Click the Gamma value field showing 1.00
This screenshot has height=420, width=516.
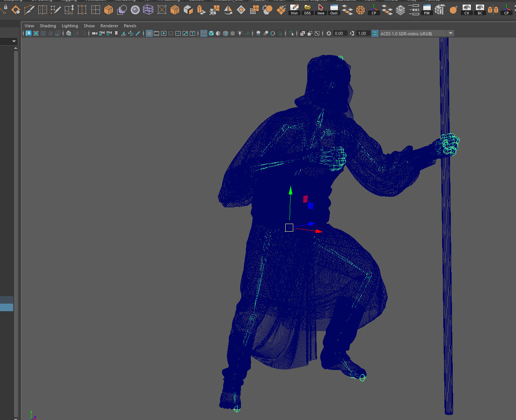click(363, 33)
